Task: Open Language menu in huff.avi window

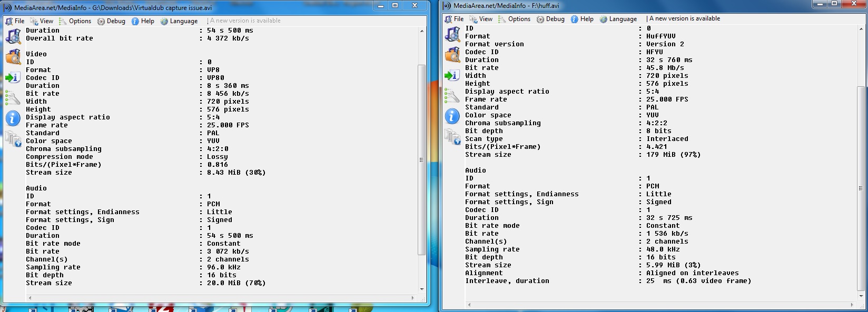Action: pos(618,19)
